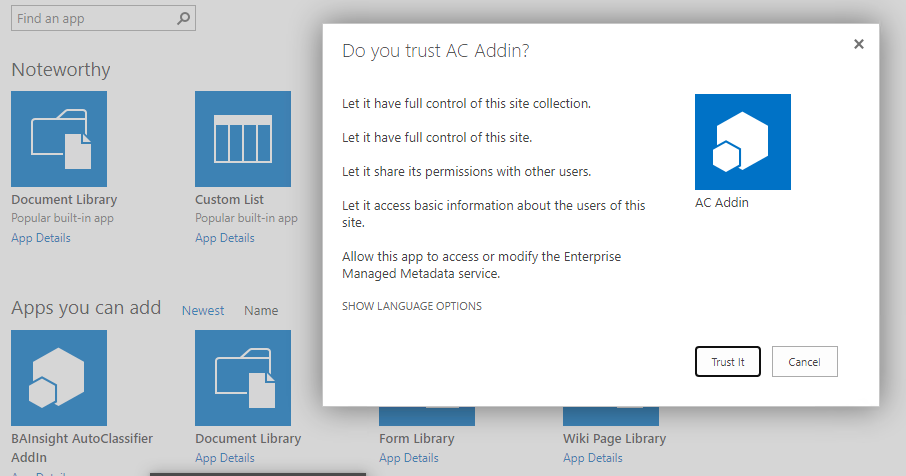The image size is (906, 476).
Task: Click the search magnifier icon
Action: 183,18
